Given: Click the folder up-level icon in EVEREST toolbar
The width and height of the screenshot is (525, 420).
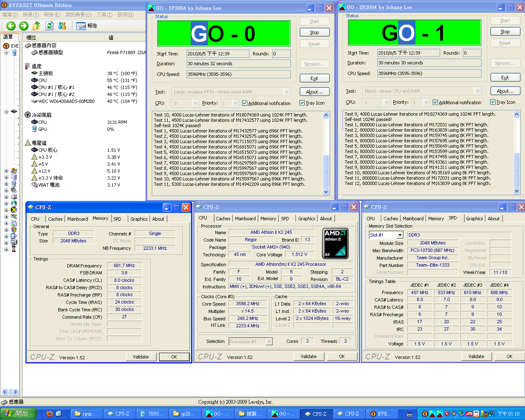Looking at the screenshot, I should 37,26.
